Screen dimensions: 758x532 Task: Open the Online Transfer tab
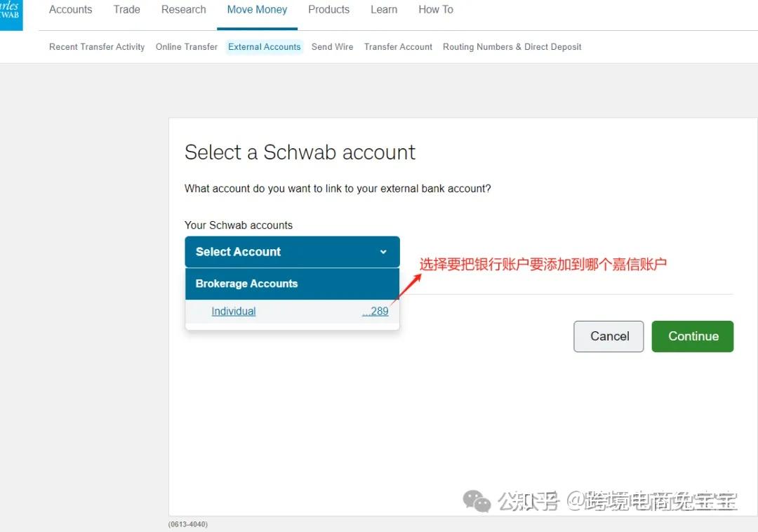tap(186, 46)
